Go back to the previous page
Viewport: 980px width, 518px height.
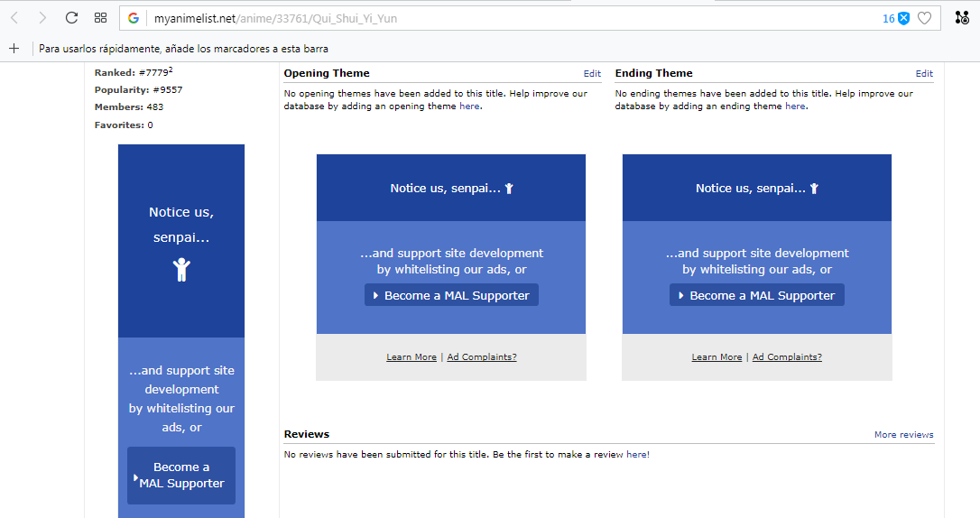point(14,18)
